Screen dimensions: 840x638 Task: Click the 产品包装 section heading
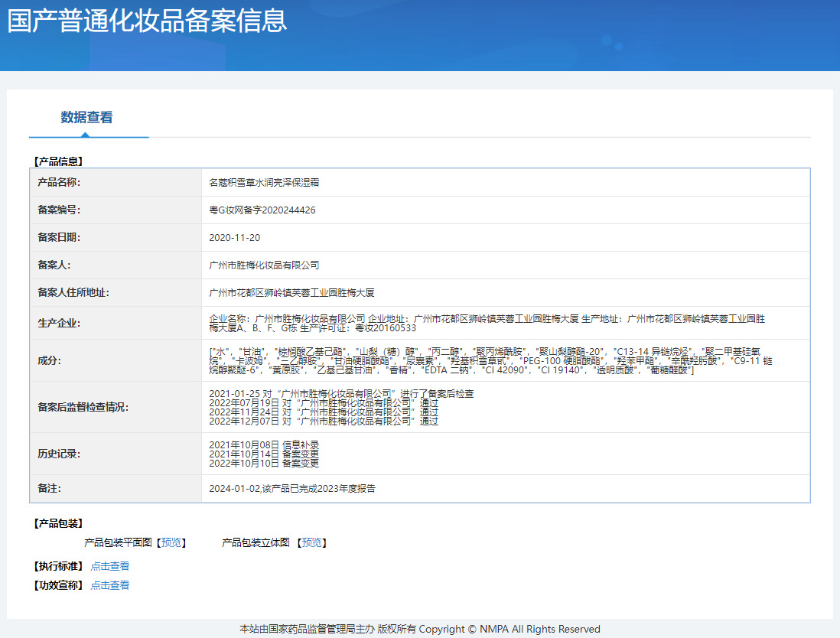click(58, 523)
